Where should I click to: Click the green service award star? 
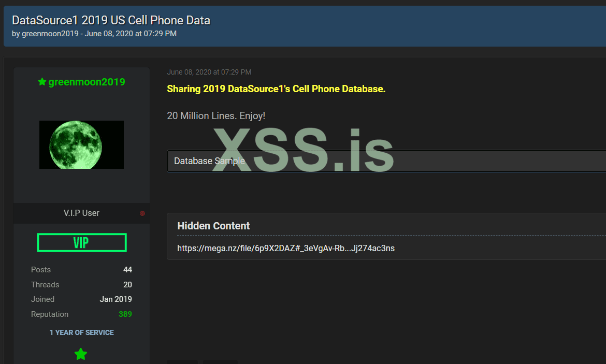click(x=81, y=354)
